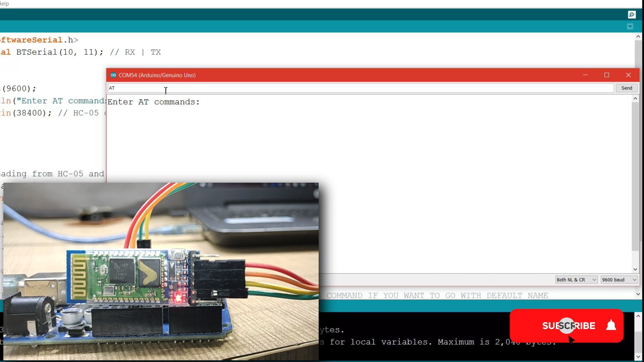Click the notification bell beside SUBSCRIBE
The width and height of the screenshot is (644, 362).
(x=611, y=325)
